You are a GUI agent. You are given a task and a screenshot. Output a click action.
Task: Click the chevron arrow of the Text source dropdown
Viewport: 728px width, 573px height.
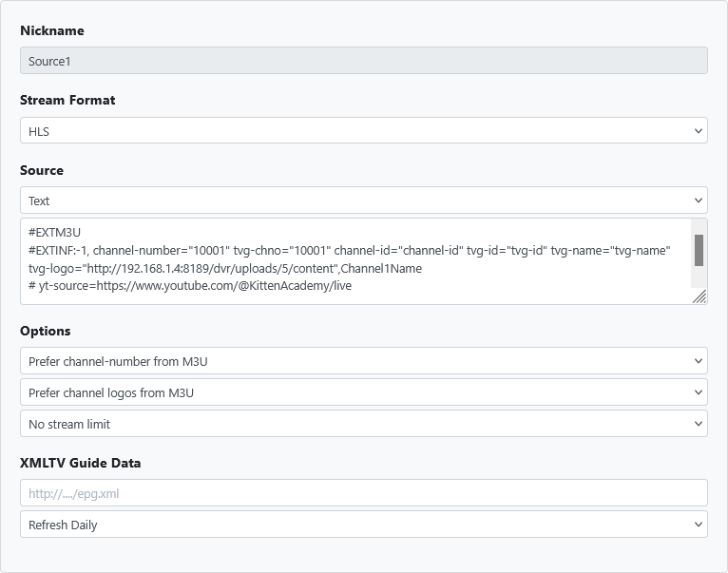[699, 201]
